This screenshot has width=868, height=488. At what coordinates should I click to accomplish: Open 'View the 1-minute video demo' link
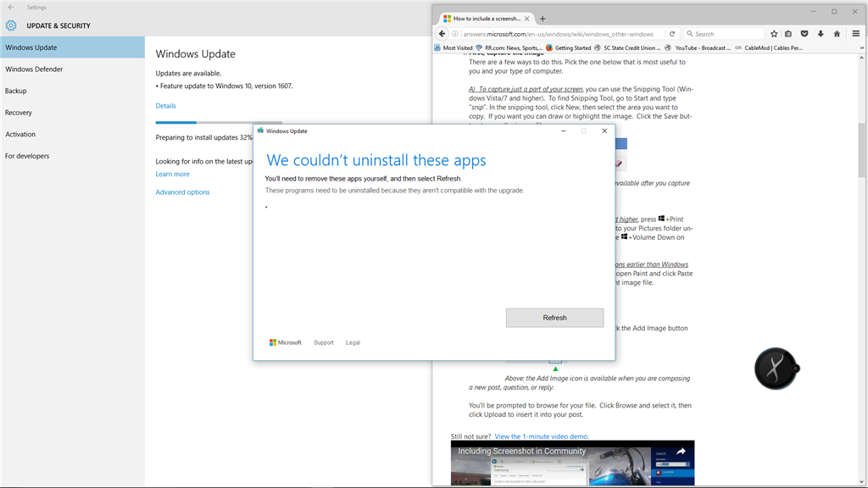[542, 436]
